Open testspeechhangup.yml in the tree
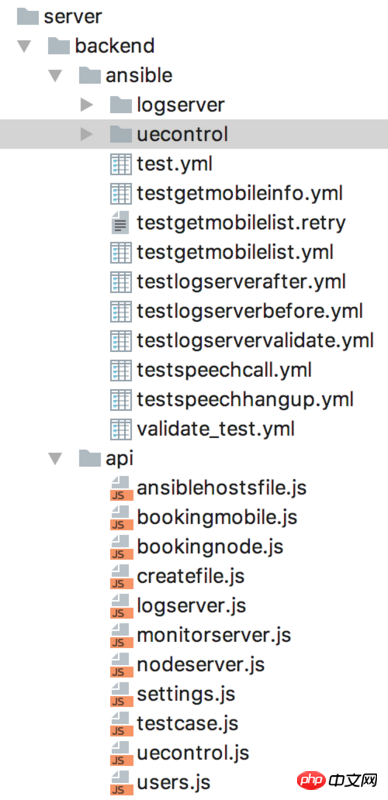 [245, 399]
